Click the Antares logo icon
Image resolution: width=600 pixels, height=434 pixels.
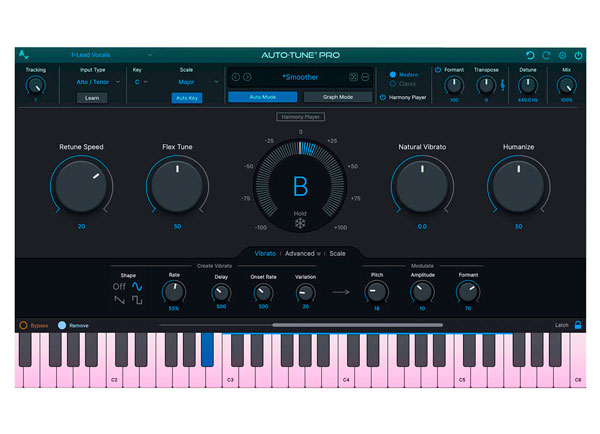(24, 55)
